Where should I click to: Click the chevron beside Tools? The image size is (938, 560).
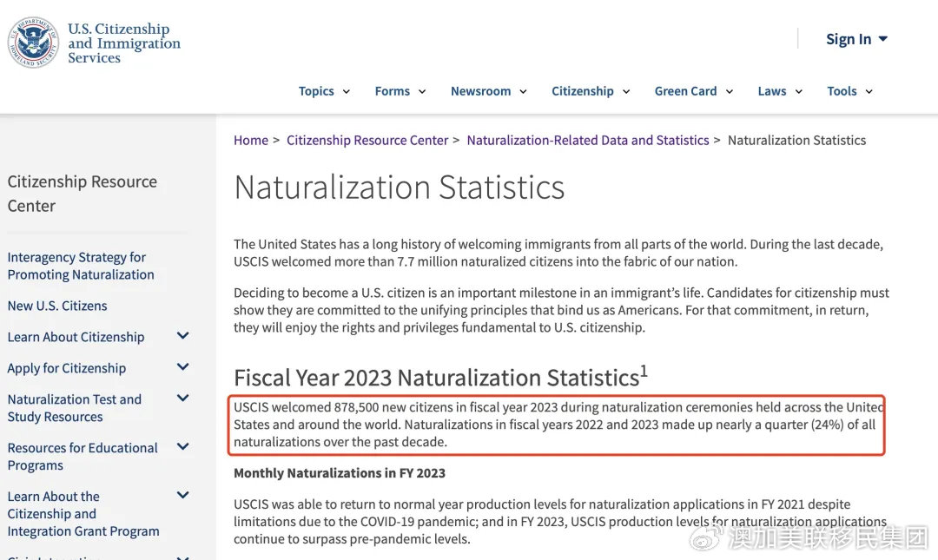click(x=869, y=91)
